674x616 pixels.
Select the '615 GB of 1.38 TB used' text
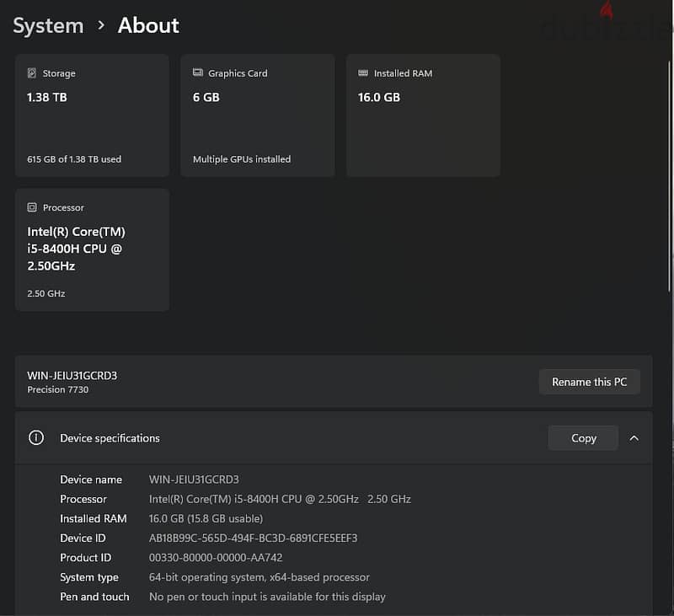(x=74, y=159)
